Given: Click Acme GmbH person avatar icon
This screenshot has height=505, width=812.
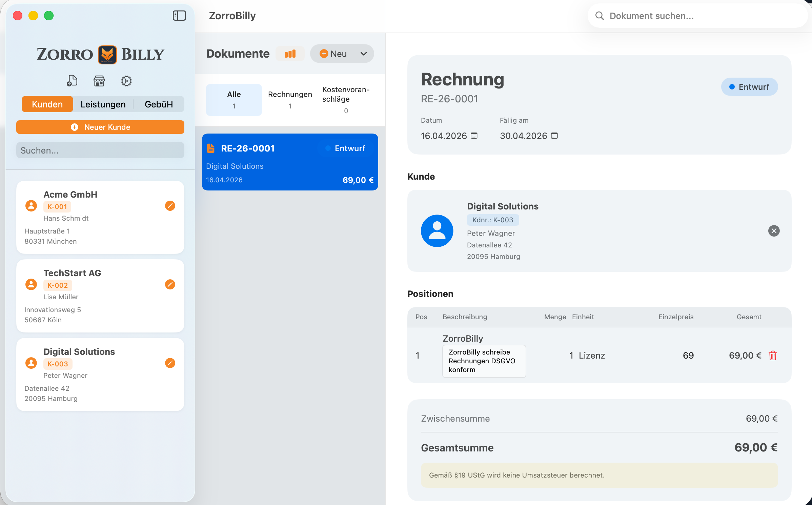Looking at the screenshot, I should 31,206.
